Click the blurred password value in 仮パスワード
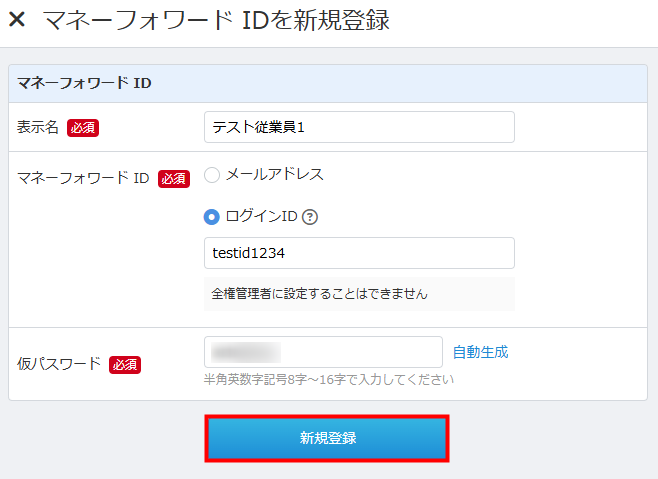Viewport: 658px width, 479px height. point(246,352)
